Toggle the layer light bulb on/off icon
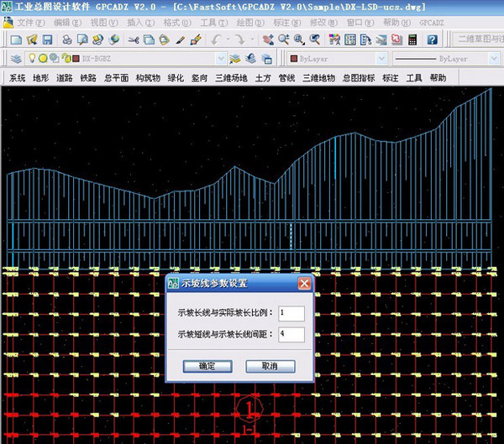The width and height of the screenshot is (504, 444). tap(33, 58)
